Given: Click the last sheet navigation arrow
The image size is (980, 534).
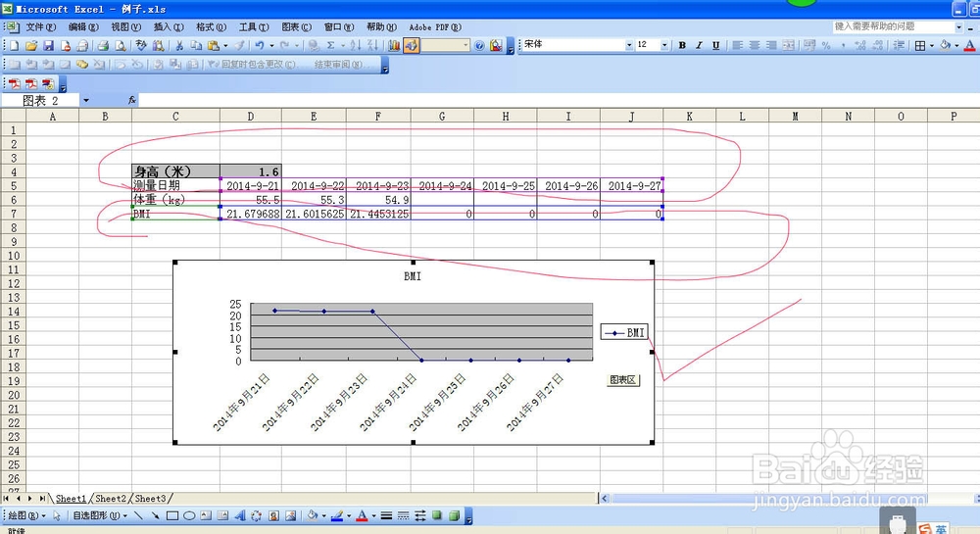Looking at the screenshot, I should pos(42,499).
